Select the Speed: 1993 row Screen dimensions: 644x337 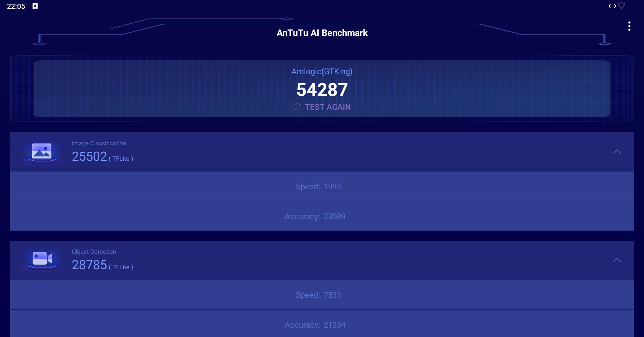[x=322, y=186]
